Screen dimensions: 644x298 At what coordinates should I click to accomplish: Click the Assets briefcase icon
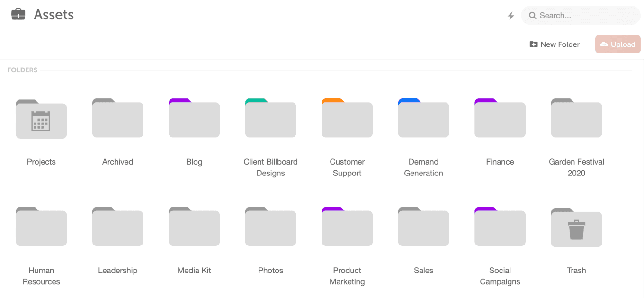18,15
